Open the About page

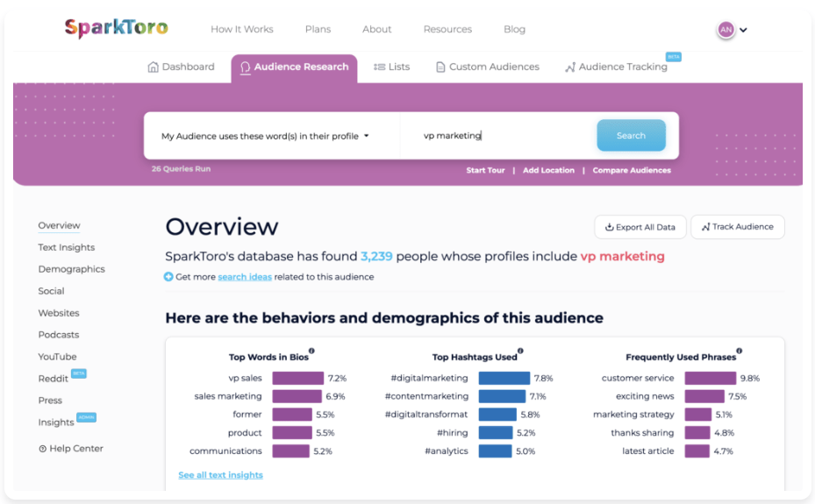pos(377,30)
